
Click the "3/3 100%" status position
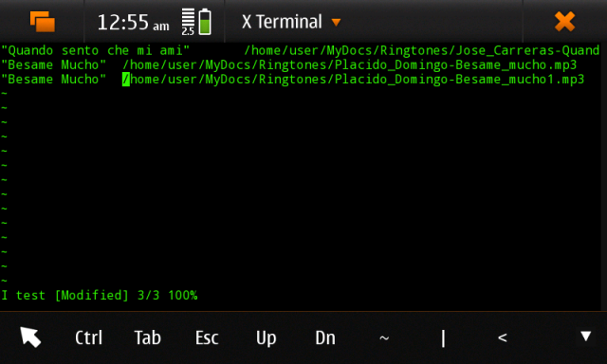coord(167,296)
